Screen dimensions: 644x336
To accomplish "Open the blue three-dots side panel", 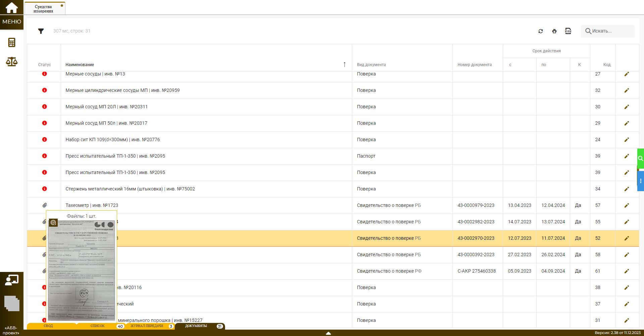I will tap(640, 181).
